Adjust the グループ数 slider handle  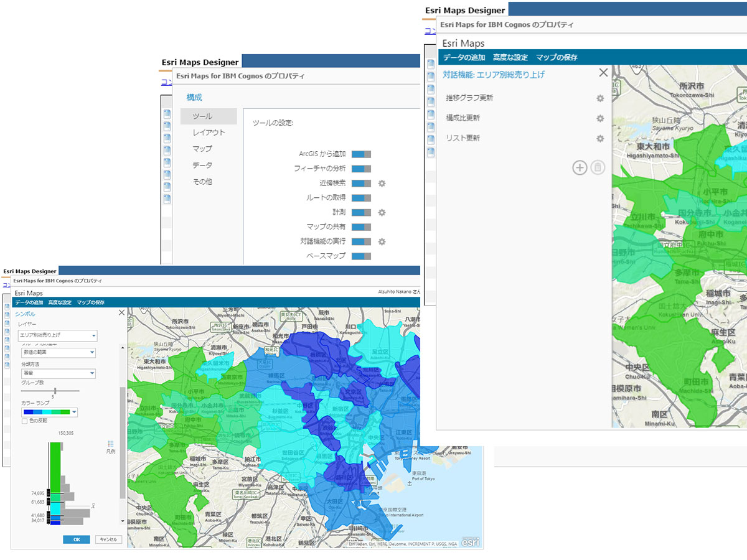pos(55,390)
